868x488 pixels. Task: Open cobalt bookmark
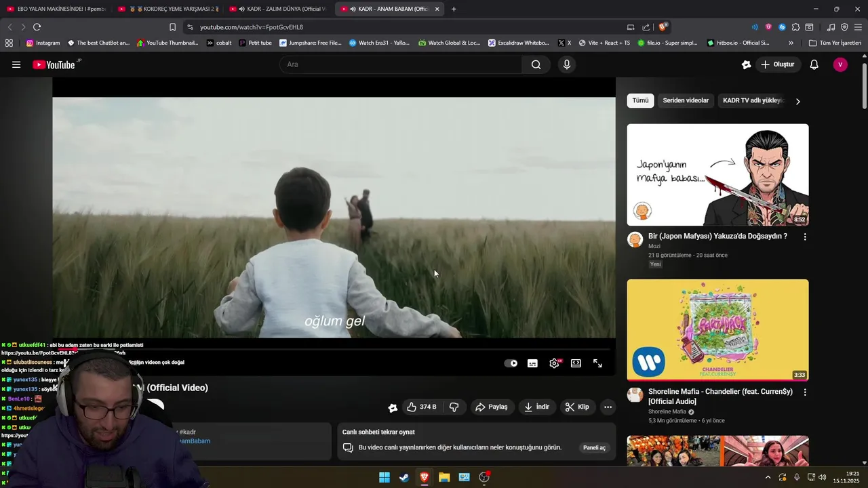(x=219, y=43)
